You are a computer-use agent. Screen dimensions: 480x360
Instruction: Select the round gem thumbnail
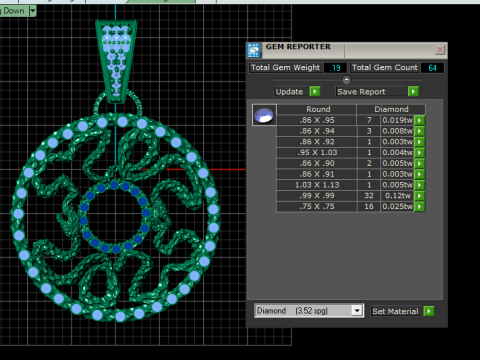[x=264, y=115]
